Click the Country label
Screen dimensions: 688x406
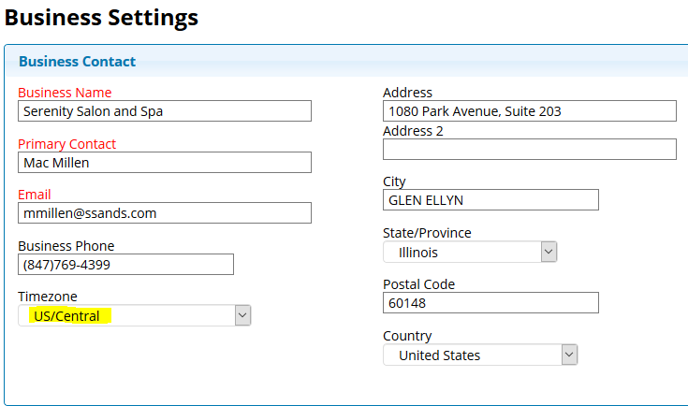tap(407, 336)
